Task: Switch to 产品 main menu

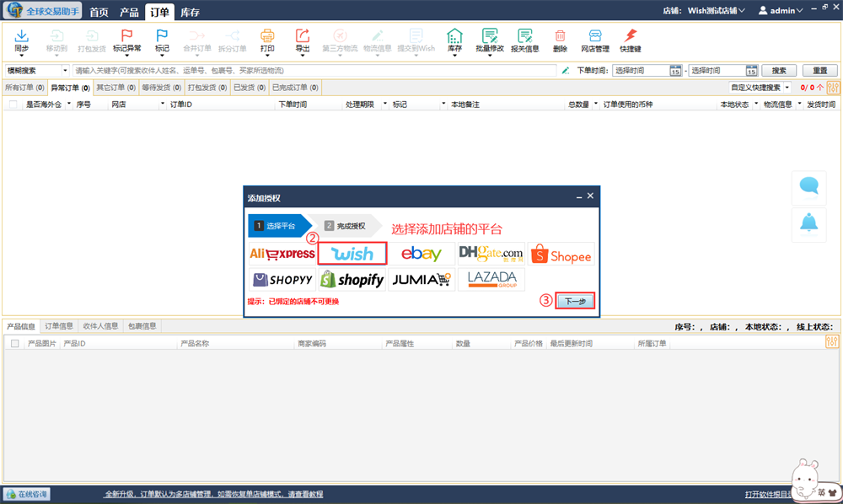Action: point(129,12)
